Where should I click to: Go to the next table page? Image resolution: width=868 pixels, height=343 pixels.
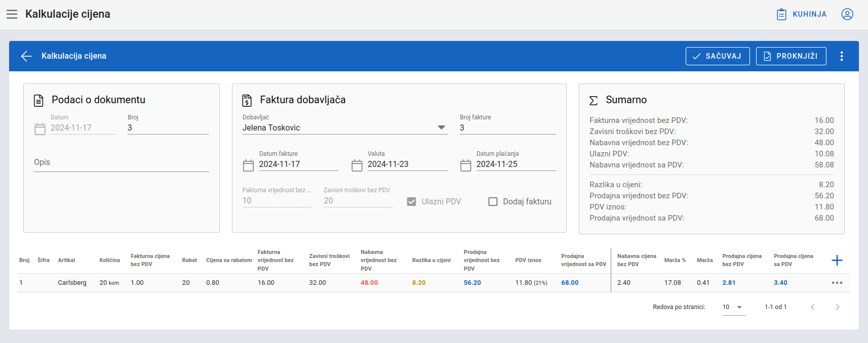coord(838,307)
